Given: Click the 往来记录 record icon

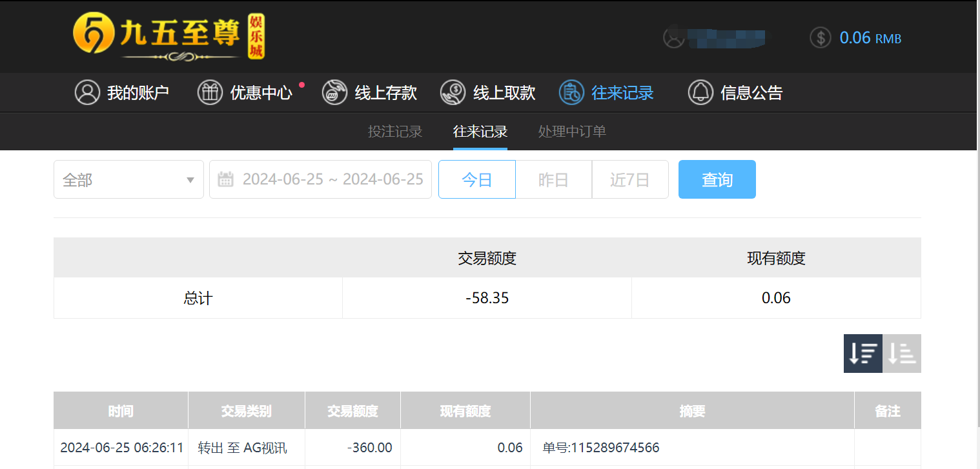Looking at the screenshot, I should pyautogui.click(x=571, y=92).
